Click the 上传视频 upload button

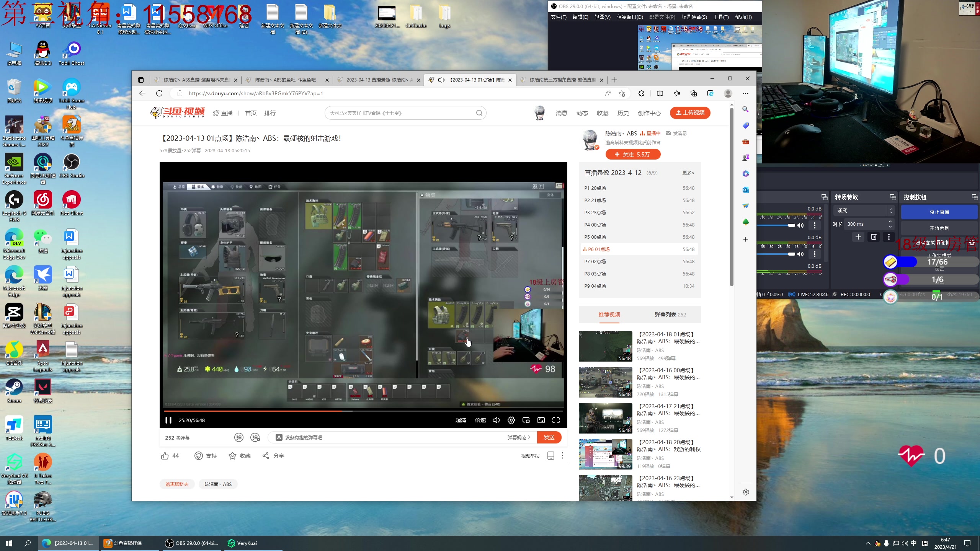click(x=690, y=112)
